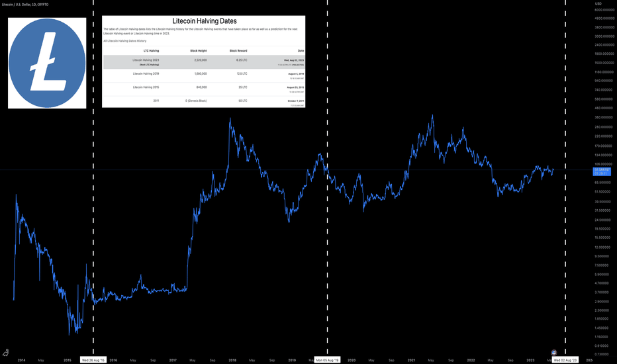Click the 360.000000 label on the price axis
The height and width of the screenshot is (364, 617).
pos(604,117)
